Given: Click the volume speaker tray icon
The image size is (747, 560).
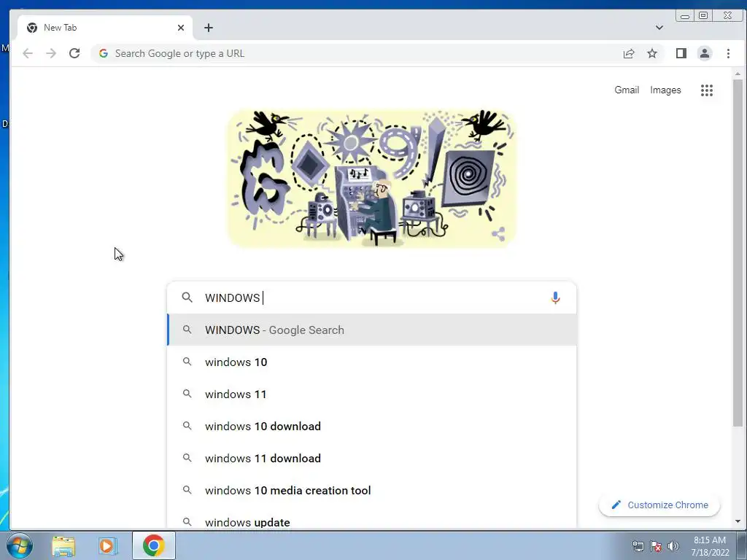Looking at the screenshot, I should [673, 546].
